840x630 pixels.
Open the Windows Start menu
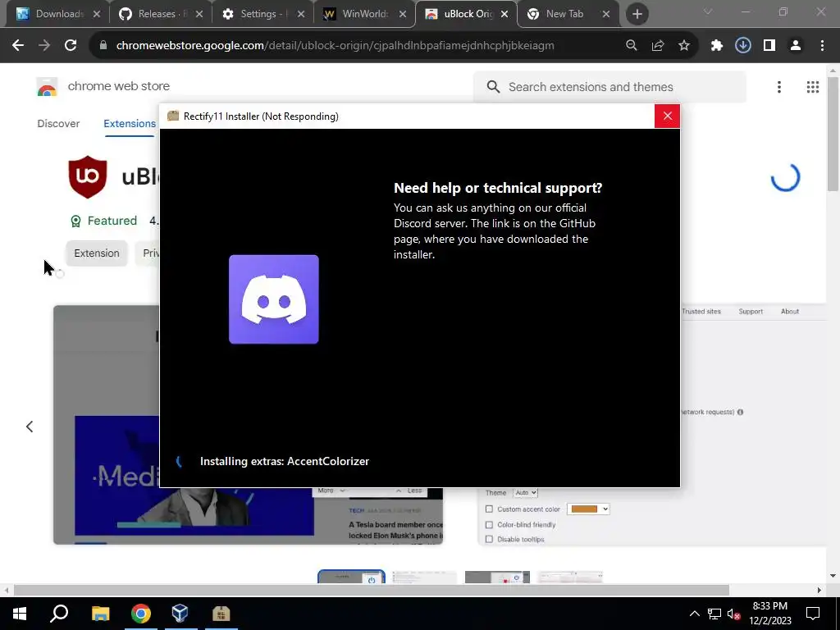click(x=20, y=614)
